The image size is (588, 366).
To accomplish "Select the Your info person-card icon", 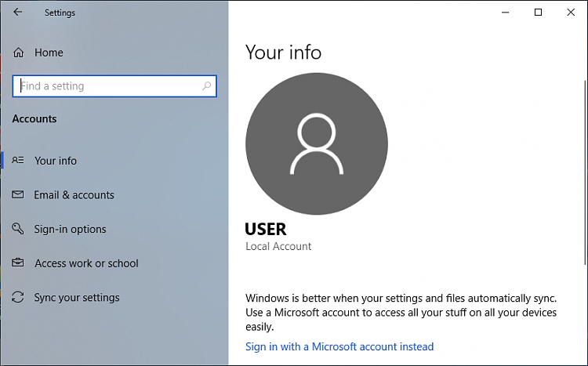I will [17, 161].
